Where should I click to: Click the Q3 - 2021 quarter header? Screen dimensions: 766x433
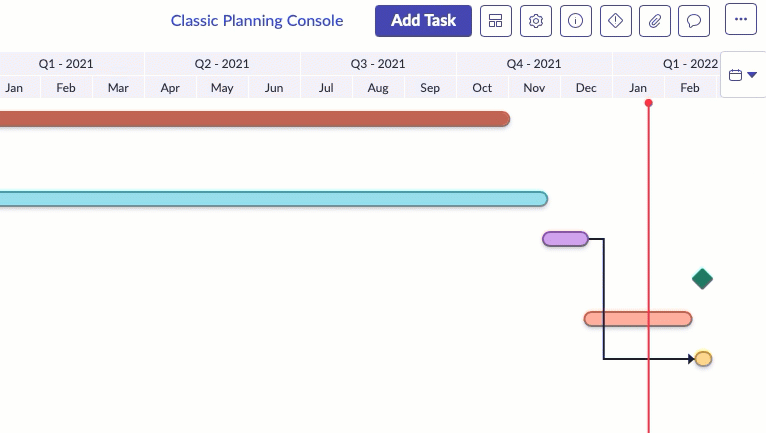click(378, 64)
